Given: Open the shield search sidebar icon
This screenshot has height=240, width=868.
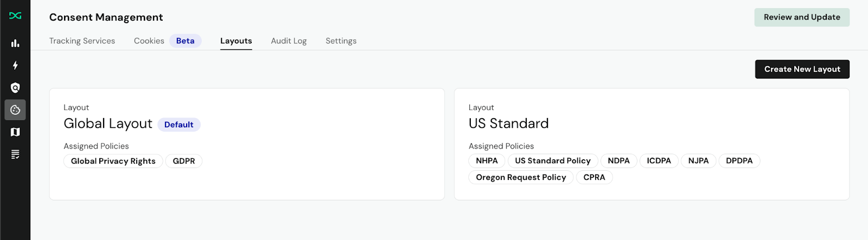Looking at the screenshot, I should 15,88.
